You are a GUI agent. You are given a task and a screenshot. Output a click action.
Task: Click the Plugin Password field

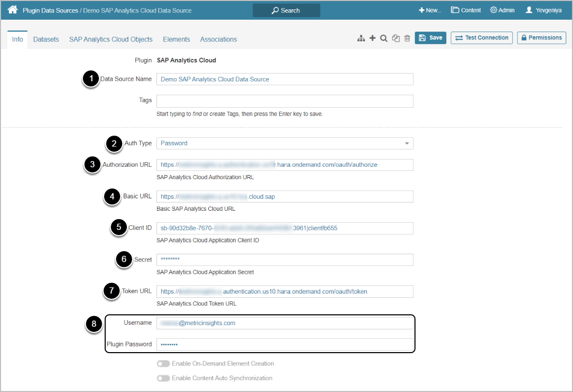click(284, 344)
